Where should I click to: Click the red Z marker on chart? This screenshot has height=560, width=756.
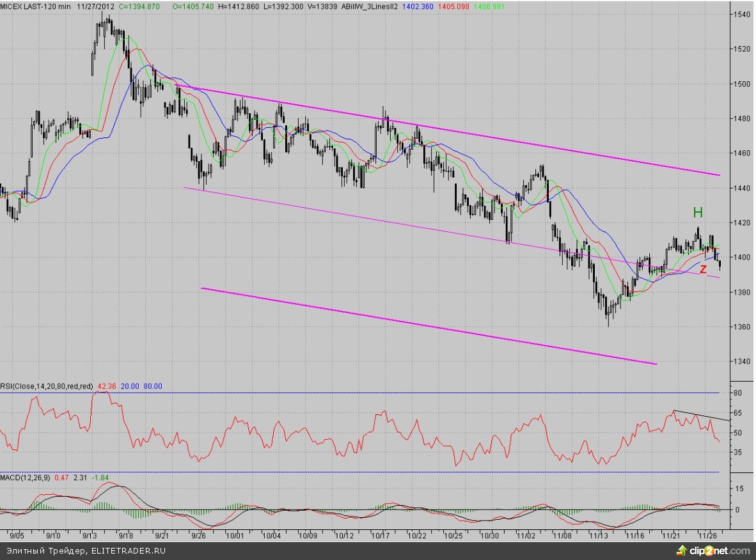point(703,269)
